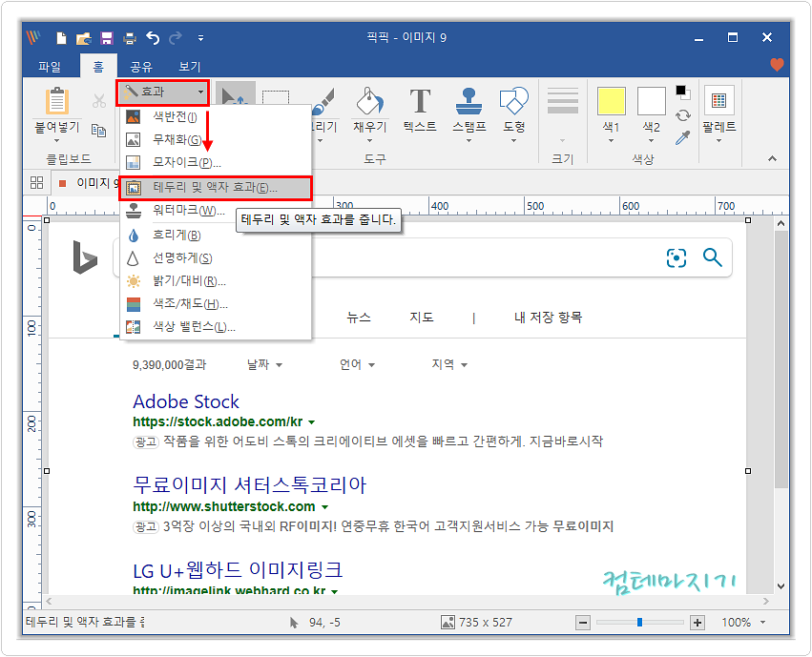Click the New document icon
The image size is (812, 657).
[x=62, y=38]
